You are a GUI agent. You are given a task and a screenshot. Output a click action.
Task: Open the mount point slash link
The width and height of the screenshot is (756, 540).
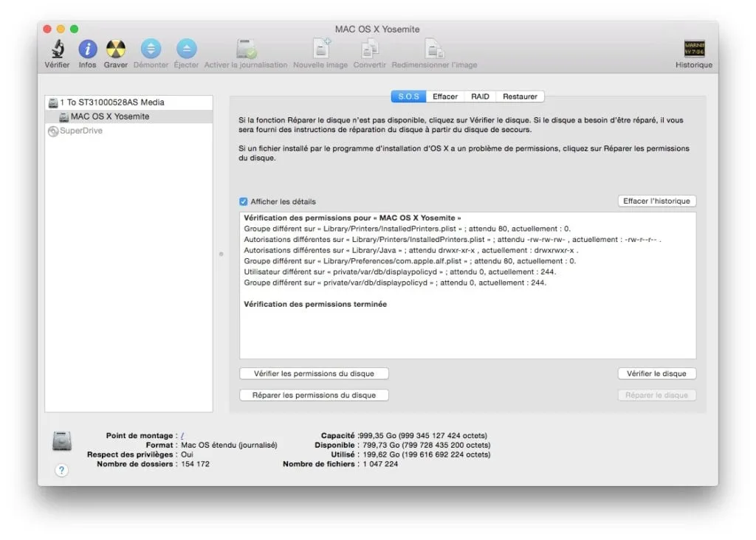pos(182,435)
